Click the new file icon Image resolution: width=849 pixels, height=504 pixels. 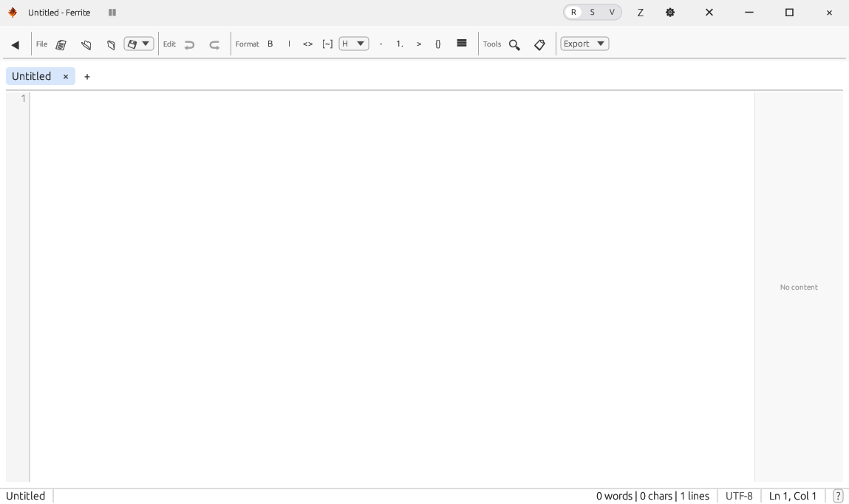61,44
